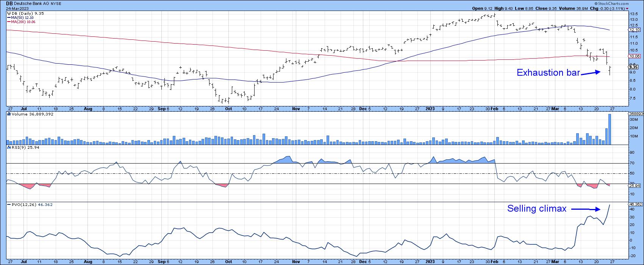Click the last price bar near 9.35
Image resolution: width=644 pixels, height=265 pixels.
[610, 70]
